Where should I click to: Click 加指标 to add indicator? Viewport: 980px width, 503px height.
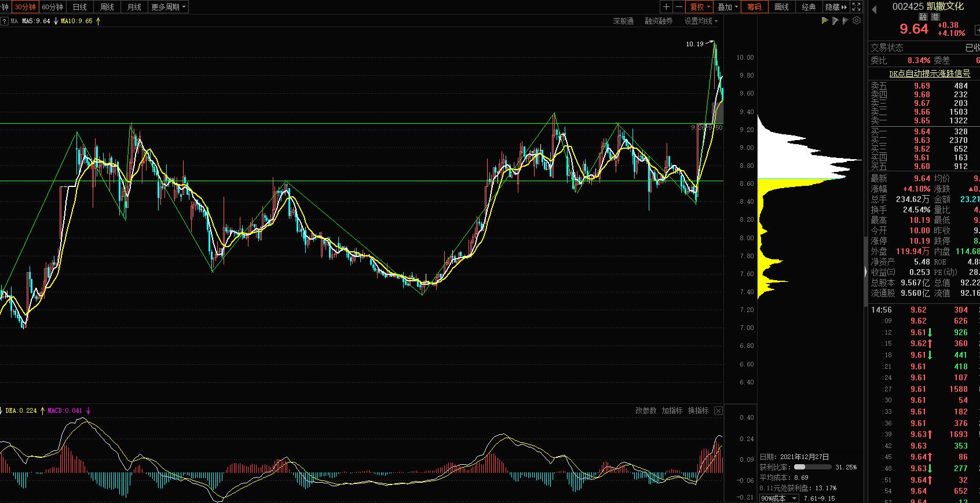pos(672,410)
